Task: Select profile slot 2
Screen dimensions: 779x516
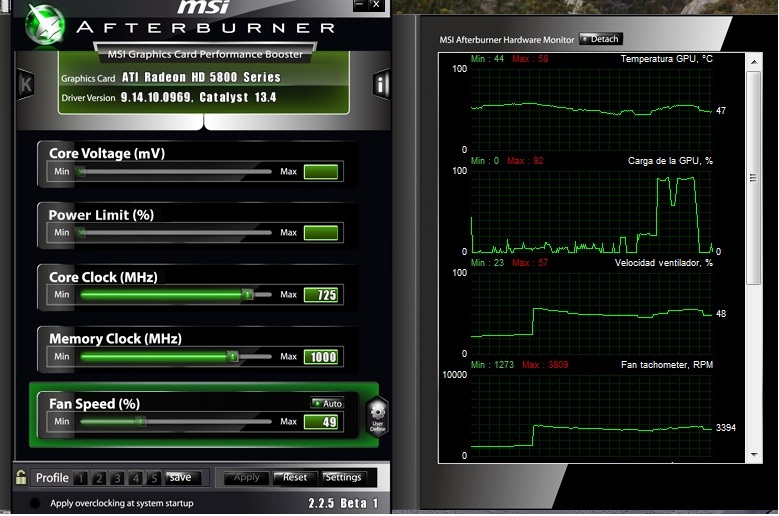Action: coord(99,478)
